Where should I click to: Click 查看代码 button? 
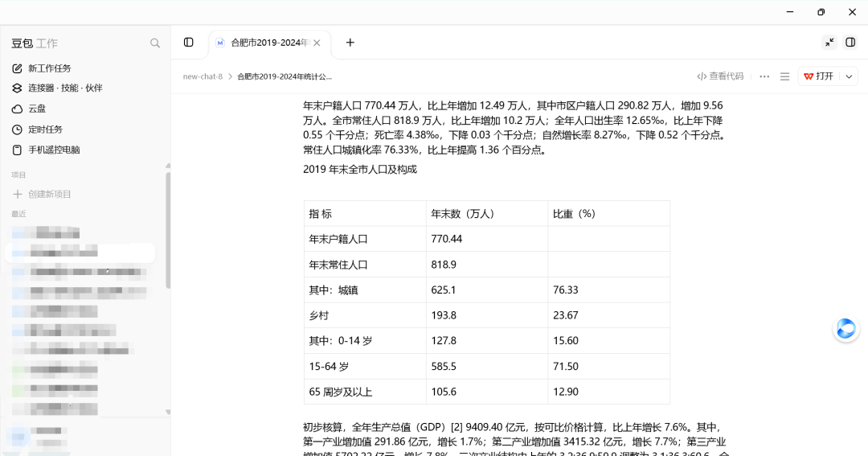pos(720,76)
